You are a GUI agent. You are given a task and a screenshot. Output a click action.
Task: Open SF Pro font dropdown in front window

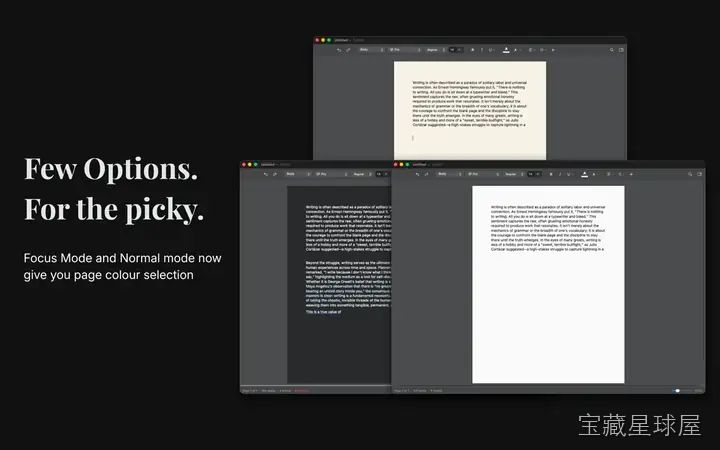(x=483, y=174)
